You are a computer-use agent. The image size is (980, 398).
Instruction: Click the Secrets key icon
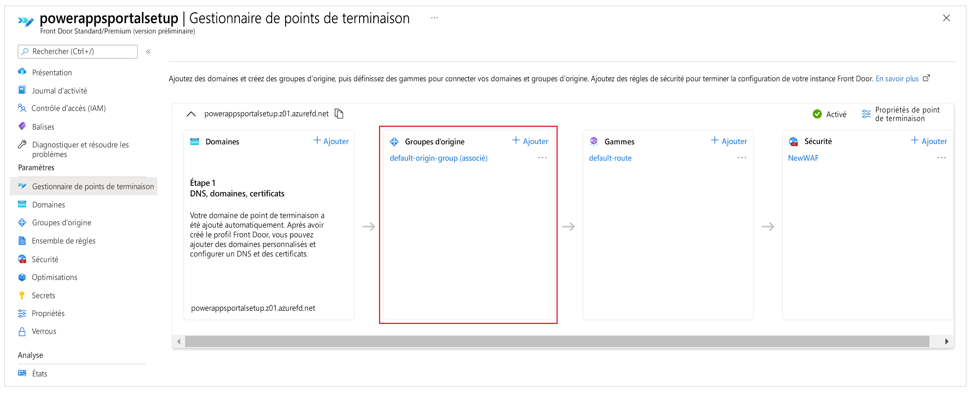[22, 295]
